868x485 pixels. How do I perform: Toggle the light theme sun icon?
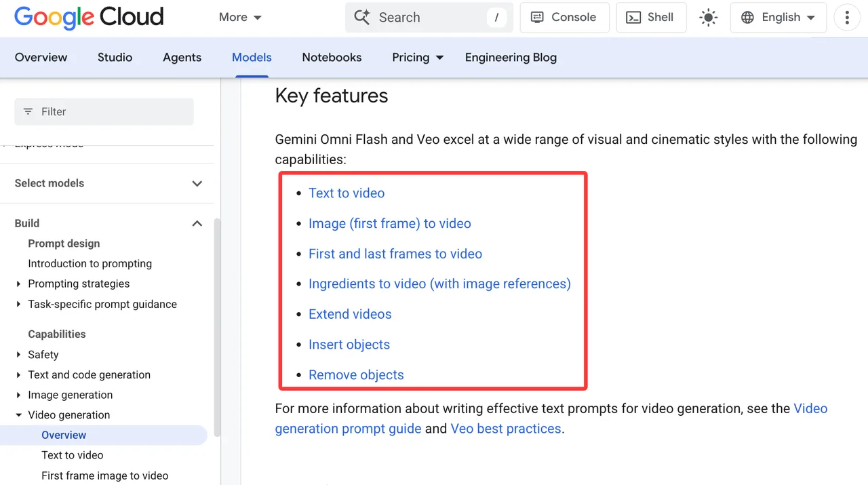click(708, 18)
